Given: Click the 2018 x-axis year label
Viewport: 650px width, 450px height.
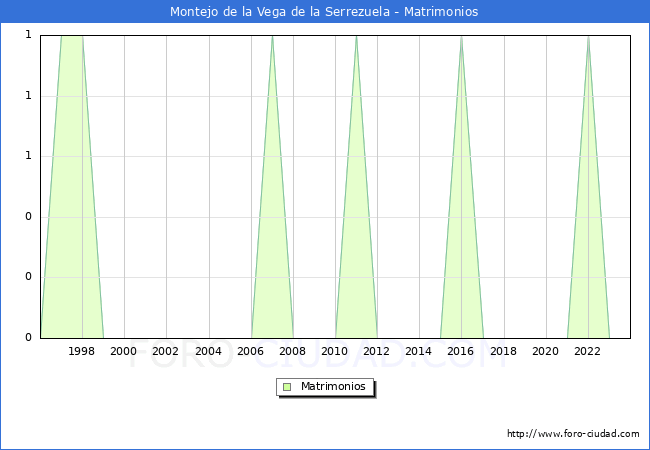Looking at the screenshot, I should [504, 351].
